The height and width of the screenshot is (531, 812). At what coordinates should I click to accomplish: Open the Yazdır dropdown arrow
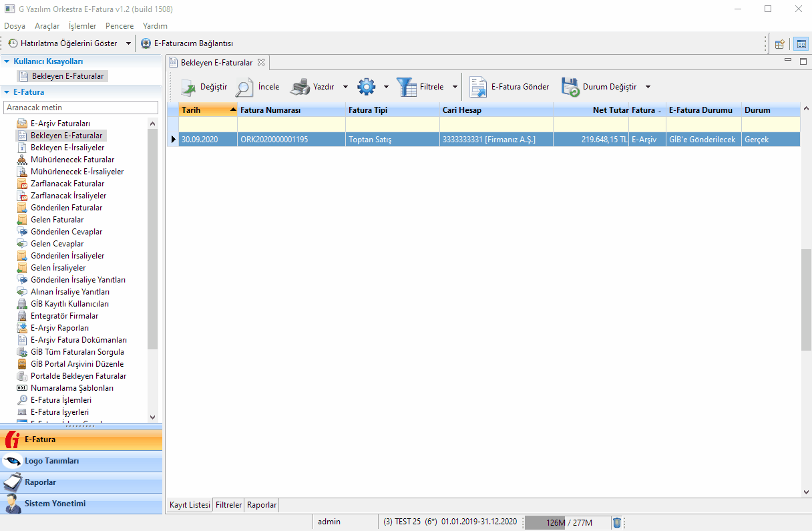346,87
